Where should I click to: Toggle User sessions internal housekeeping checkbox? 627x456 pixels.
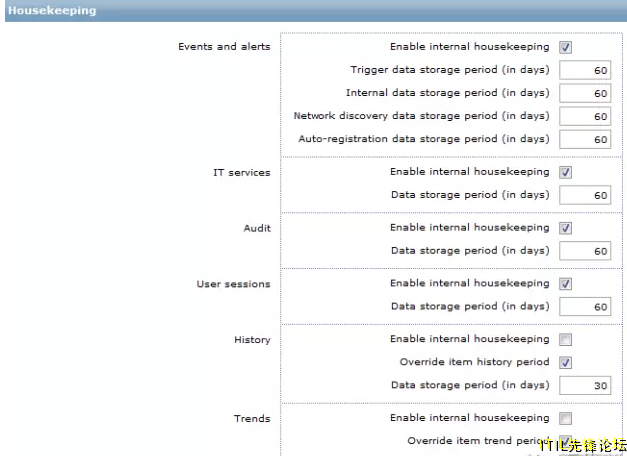565,284
